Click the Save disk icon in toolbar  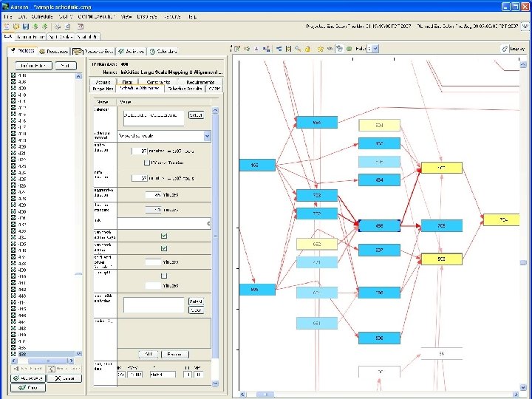tap(25, 26)
